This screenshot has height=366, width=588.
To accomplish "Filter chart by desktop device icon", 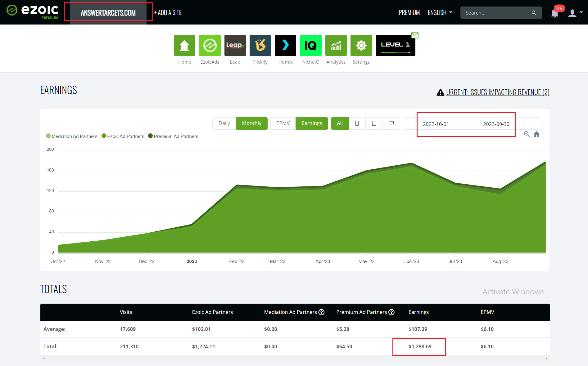I will (391, 123).
